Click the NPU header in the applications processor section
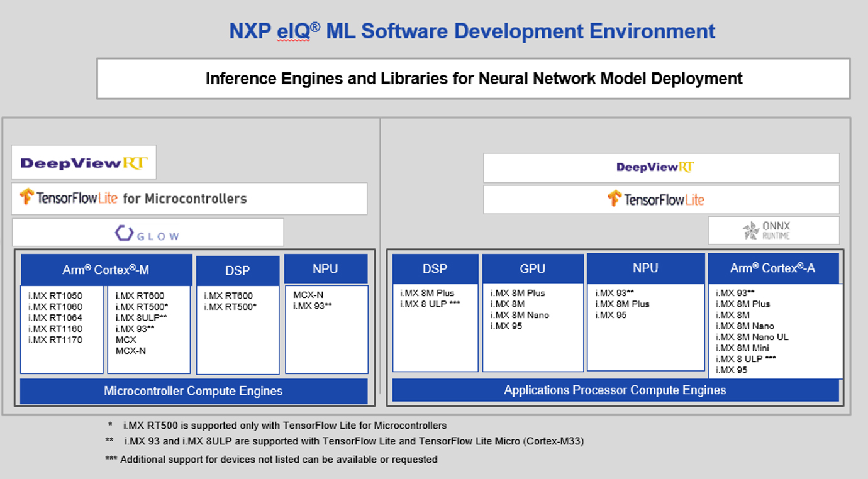Screen dimensions: 868x479 tap(645, 268)
